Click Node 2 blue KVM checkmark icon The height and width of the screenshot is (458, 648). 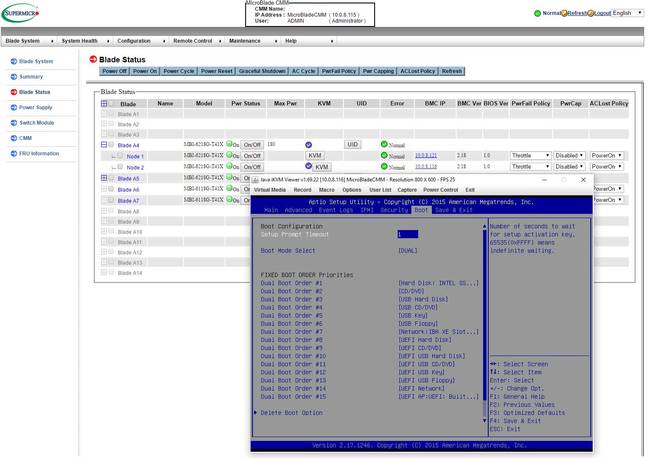308,166
